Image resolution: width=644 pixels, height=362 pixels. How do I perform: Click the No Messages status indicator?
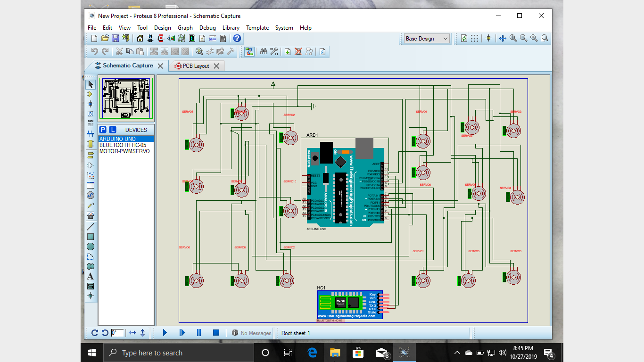[x=252, y=333]
